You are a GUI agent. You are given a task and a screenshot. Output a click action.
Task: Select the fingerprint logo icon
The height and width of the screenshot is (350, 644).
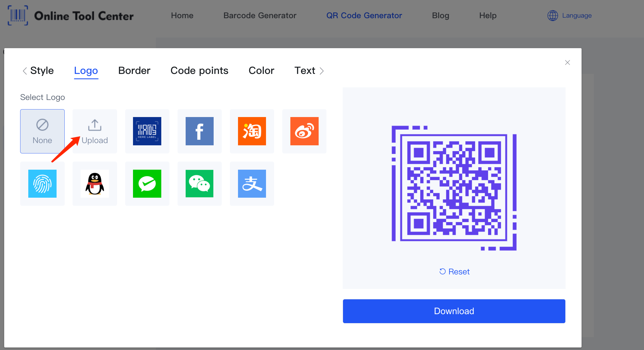point(42,184)
